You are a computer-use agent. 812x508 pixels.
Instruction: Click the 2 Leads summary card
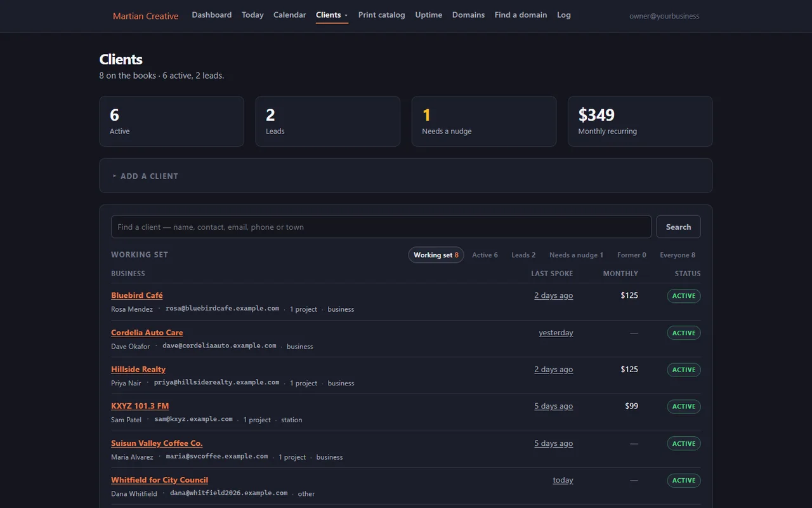coord(328,121)
